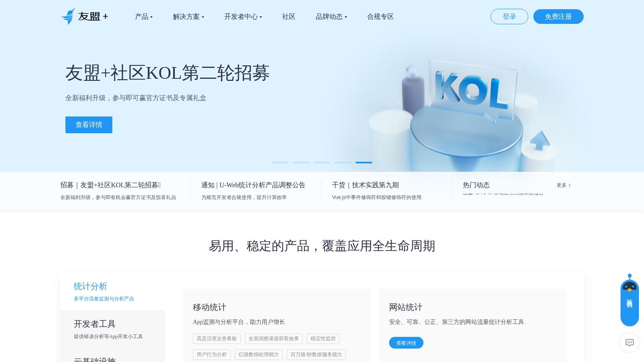Expand the 产品 dropdown menu

[144, 17]
